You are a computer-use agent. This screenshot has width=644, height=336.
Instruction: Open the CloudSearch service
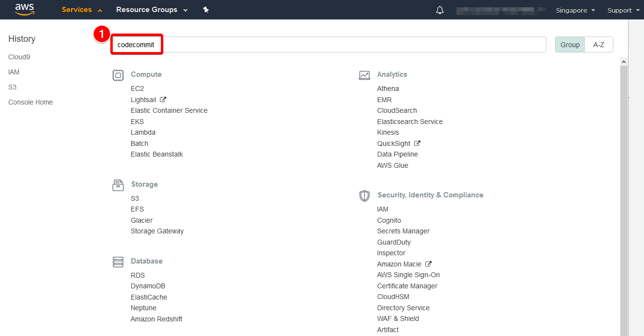coord(397,110)
